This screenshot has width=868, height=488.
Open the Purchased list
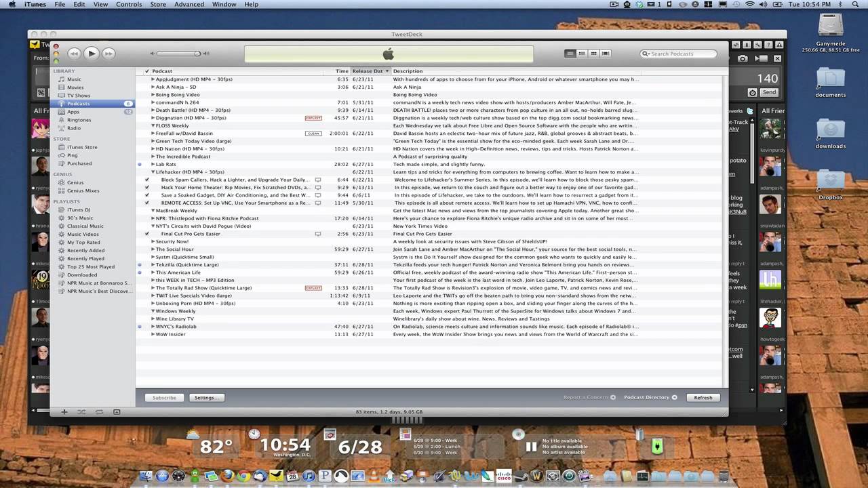click(79, 163)
